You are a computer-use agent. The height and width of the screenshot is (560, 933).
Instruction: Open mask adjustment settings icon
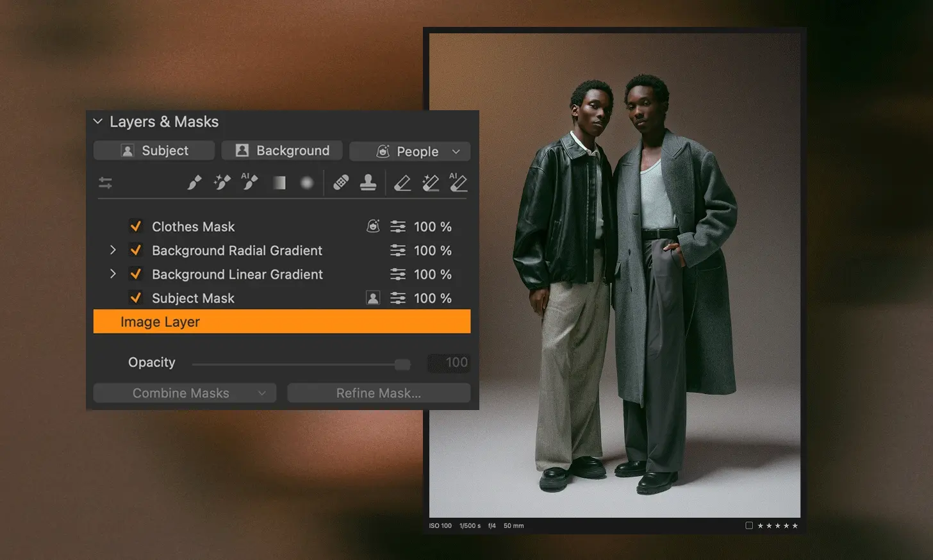[104, 183]
